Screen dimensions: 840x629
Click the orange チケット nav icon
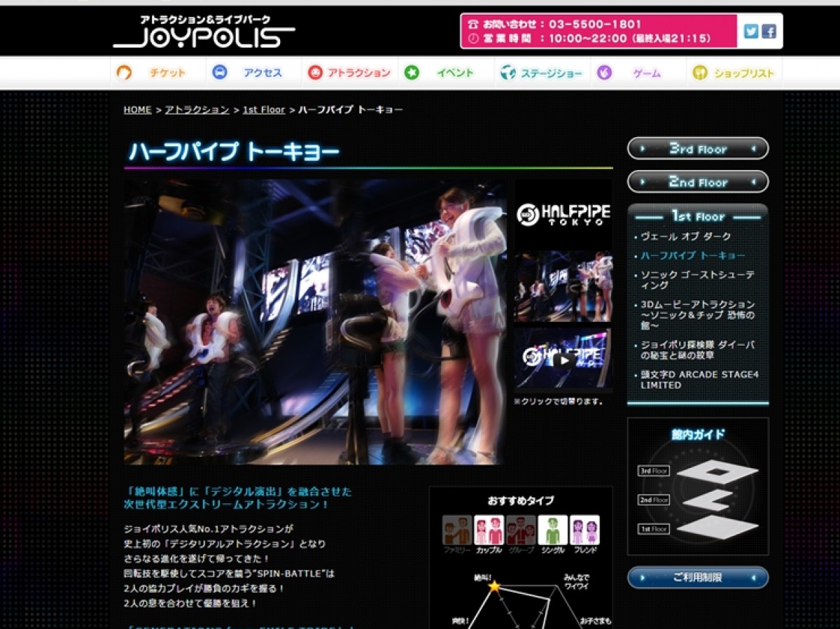click(x=124, y=73)
